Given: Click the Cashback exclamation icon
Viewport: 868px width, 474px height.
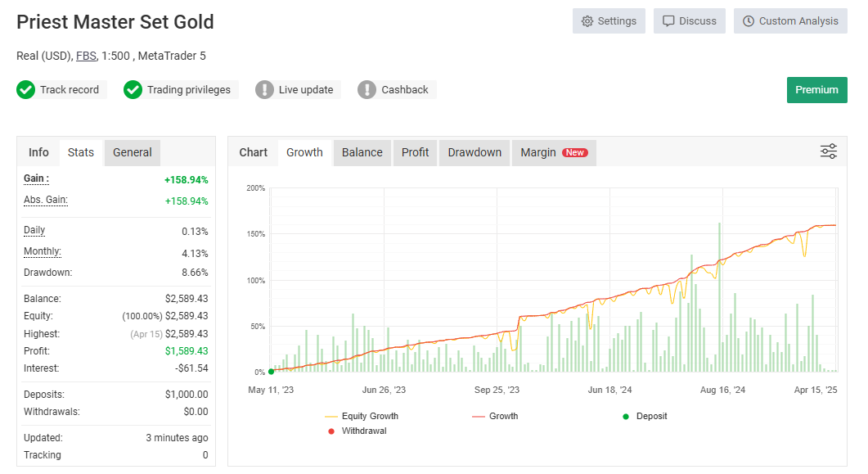Looking at the screenshot, I should [367, 90].
